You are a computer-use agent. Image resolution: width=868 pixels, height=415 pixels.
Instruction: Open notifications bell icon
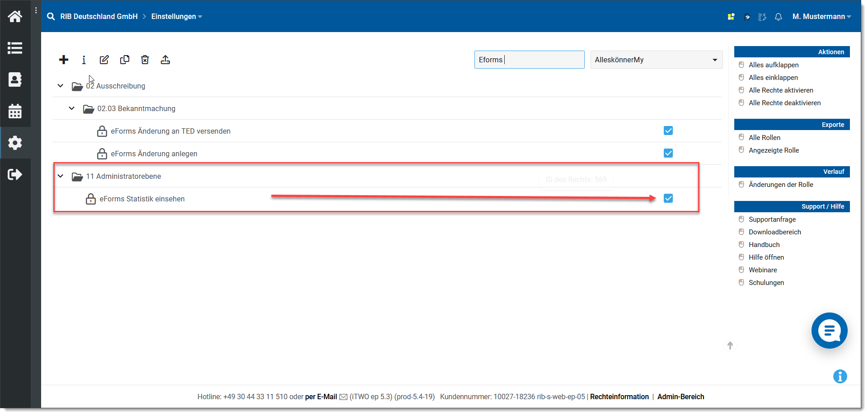pos(778,17)
